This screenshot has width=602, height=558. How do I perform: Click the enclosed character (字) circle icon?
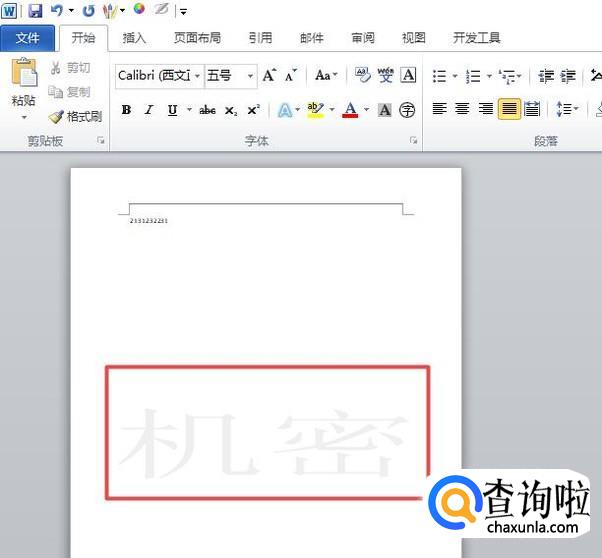point(407,110)
